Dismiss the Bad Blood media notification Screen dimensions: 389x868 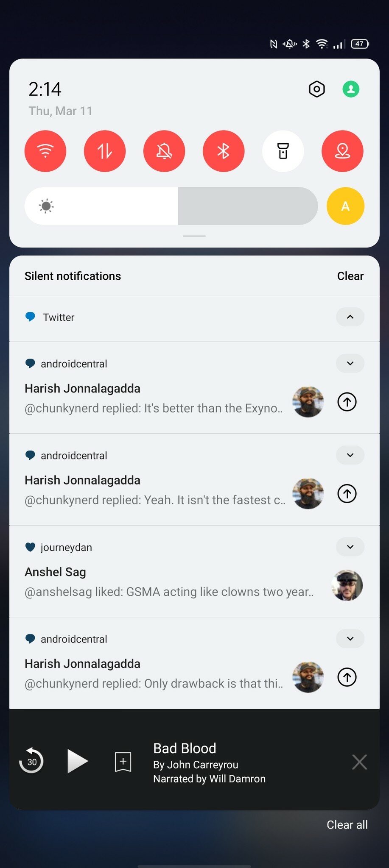(359, 762)
